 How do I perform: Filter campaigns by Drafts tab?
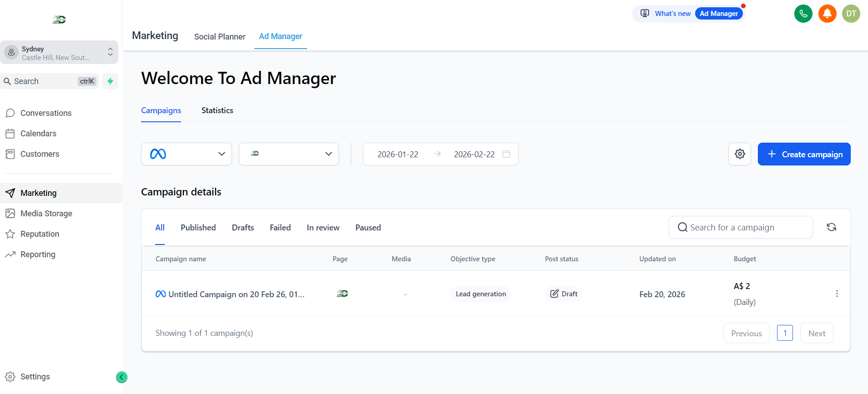tap(242, 228)
